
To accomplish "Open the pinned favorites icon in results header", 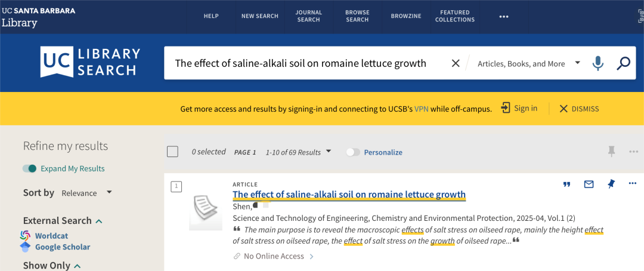I will coord(612,152).
